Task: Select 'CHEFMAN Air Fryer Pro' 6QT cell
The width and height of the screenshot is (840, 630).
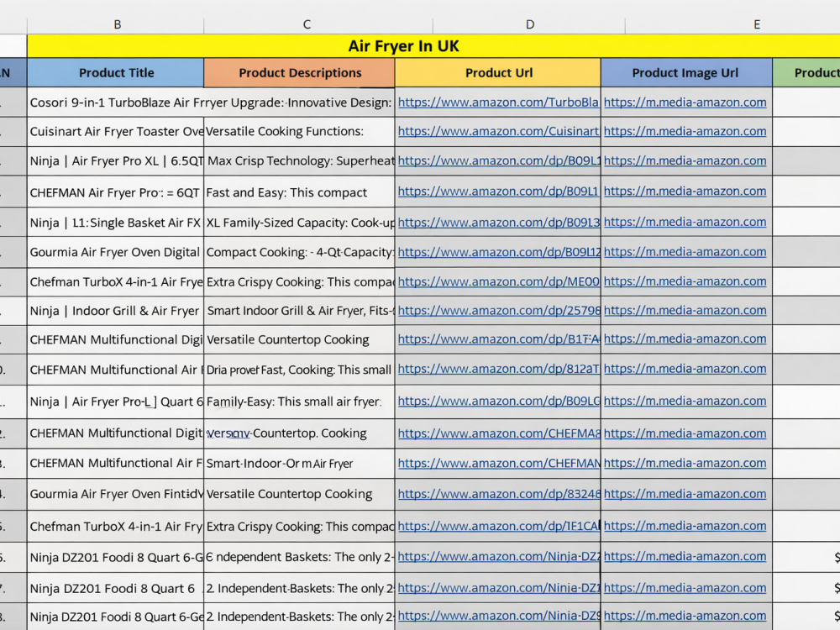Action: pos(116,192)
